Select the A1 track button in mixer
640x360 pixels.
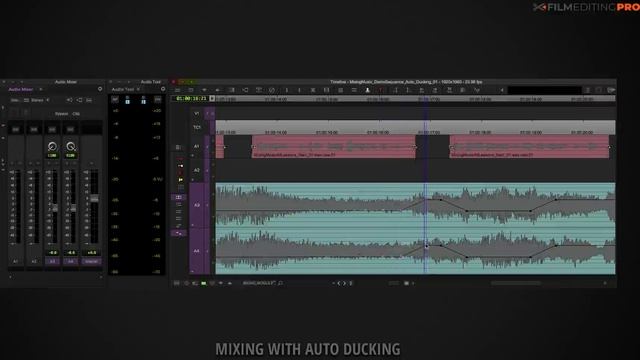point(16,261)
